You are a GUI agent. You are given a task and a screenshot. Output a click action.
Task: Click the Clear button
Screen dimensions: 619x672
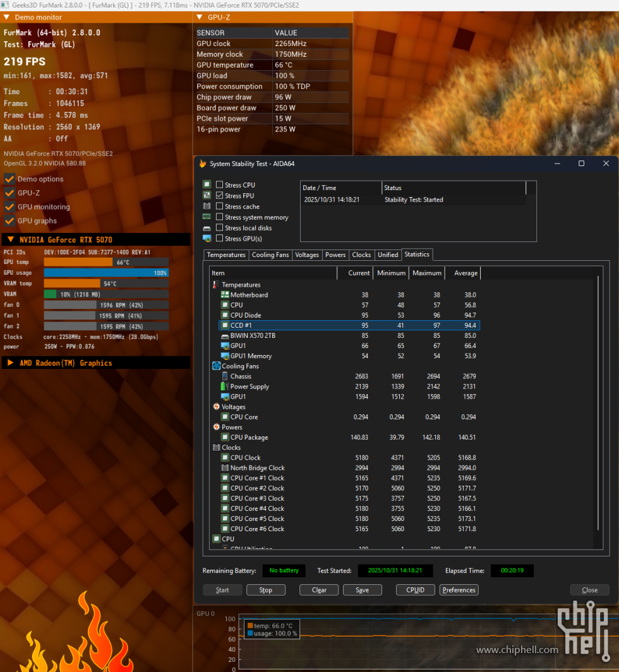coord(319,590)
